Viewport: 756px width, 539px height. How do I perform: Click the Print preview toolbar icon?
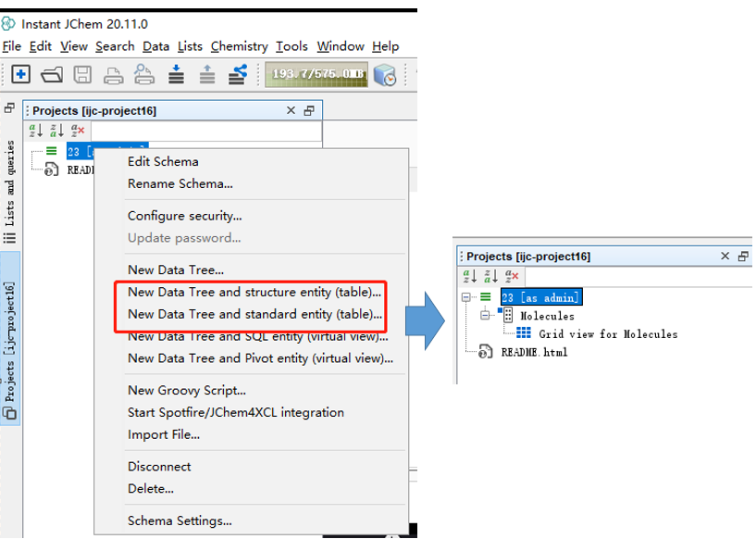click(144, 74)
